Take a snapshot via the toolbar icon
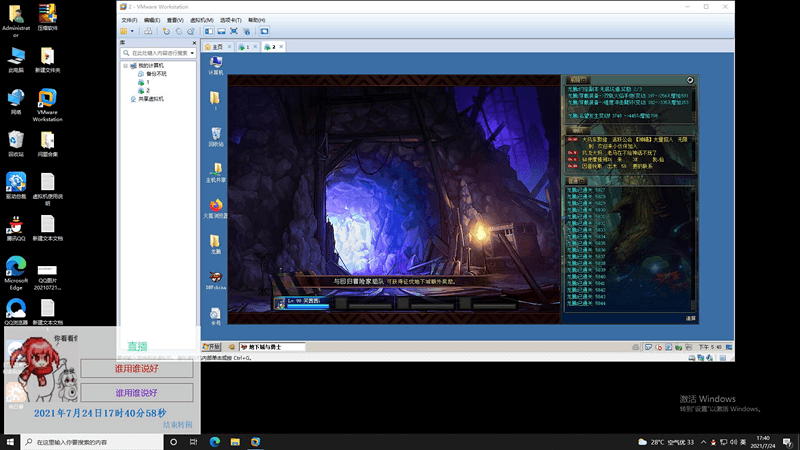Image resolution: width=800 pixels, height=450 pixels. coord(166,31)
